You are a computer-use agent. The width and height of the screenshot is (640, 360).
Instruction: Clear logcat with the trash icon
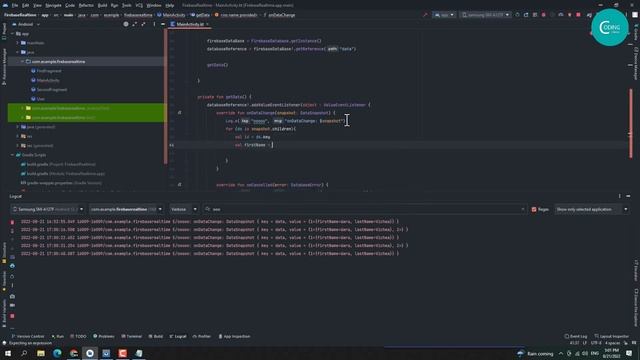coord(12,222)
